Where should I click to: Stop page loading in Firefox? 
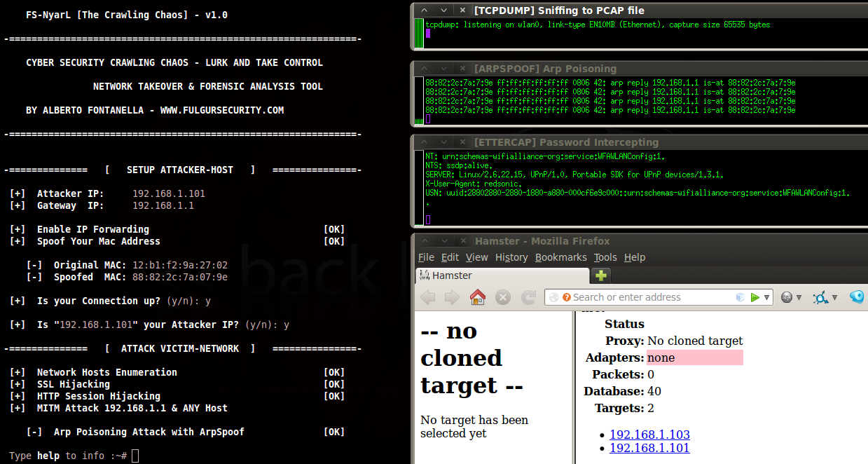click(x=503, y=297)
